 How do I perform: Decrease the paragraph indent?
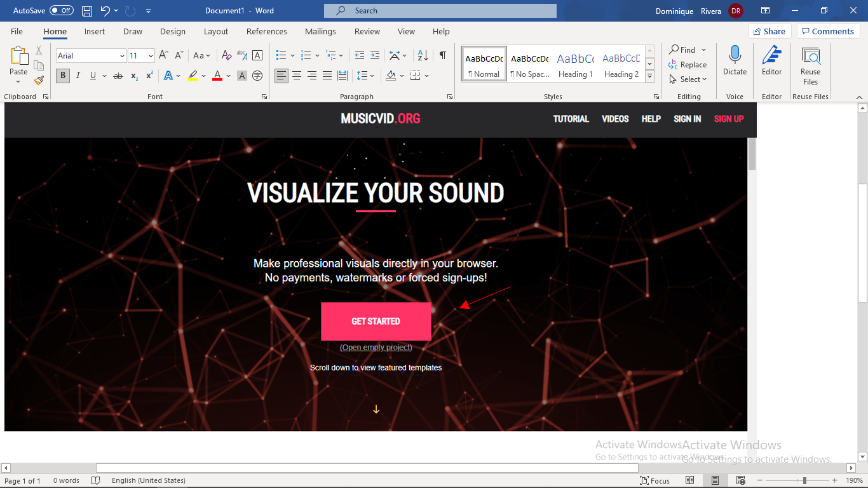(360, 56)
